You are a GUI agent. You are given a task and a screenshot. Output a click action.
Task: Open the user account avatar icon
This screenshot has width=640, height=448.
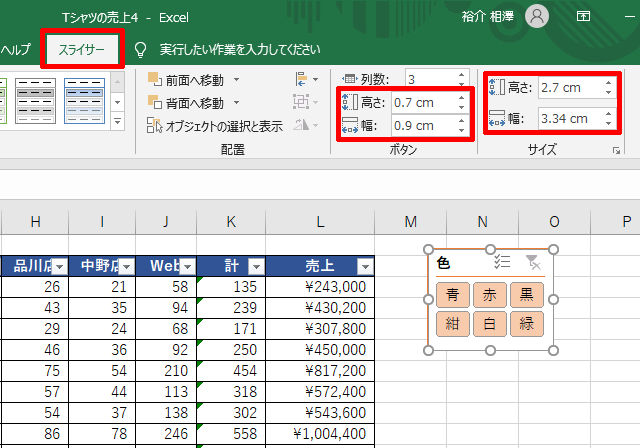537,16
